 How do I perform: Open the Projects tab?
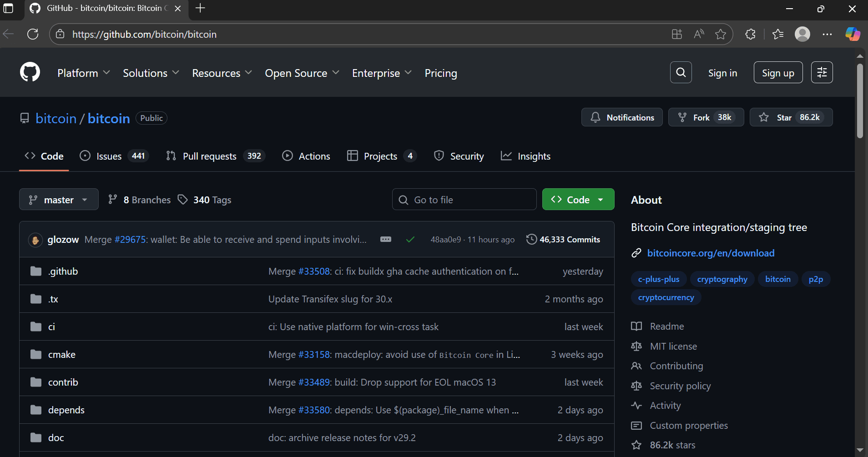tap(382, 156)
